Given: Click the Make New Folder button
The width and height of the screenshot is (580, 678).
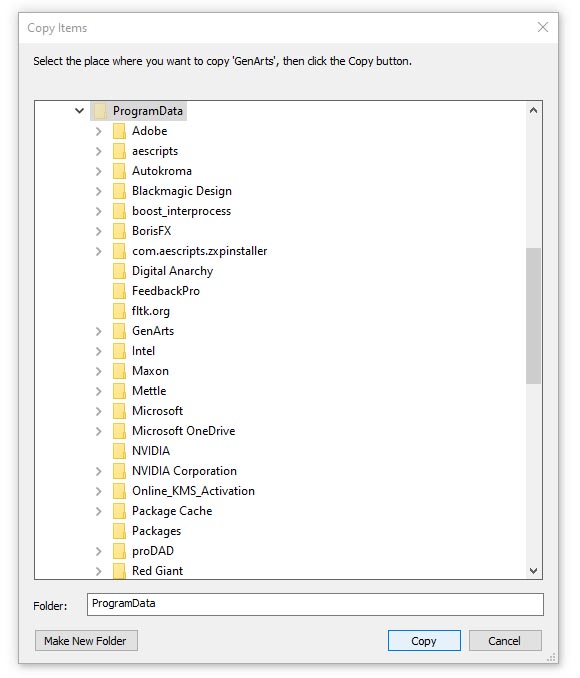Looking at the screenshot, I should [x=86, y=640].
